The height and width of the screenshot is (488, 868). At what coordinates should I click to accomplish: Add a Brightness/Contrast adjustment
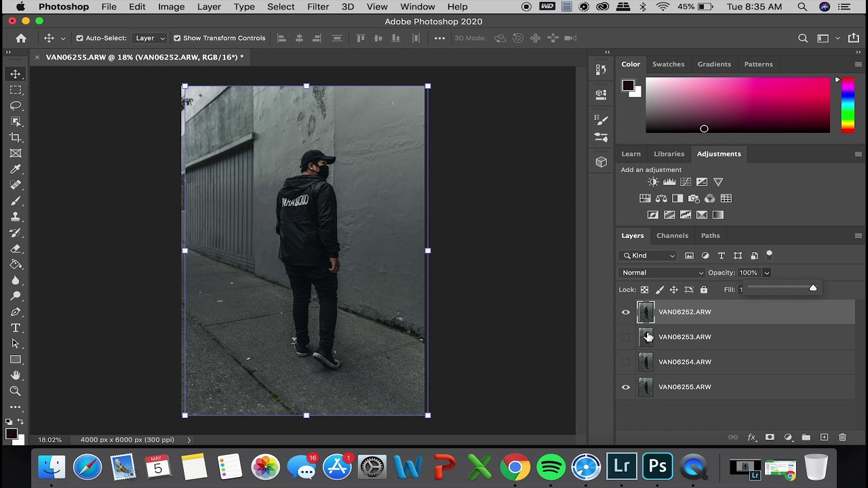coord(653,182)
